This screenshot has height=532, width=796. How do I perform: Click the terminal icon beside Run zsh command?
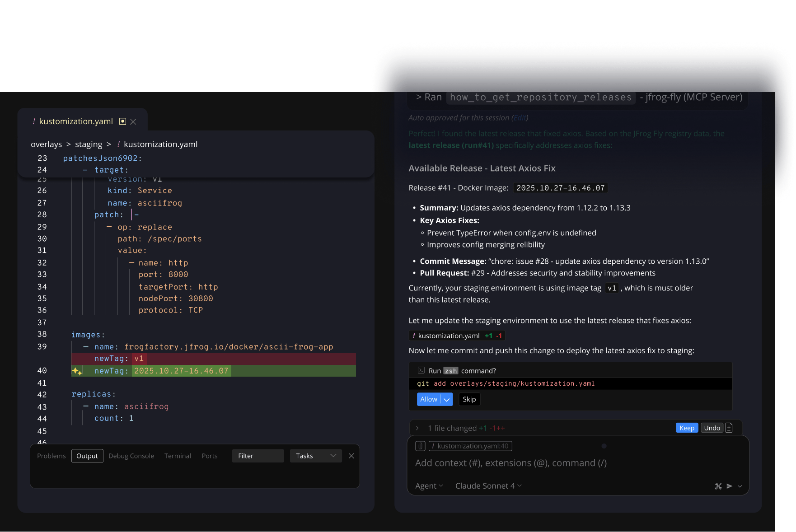coord(421,370)
